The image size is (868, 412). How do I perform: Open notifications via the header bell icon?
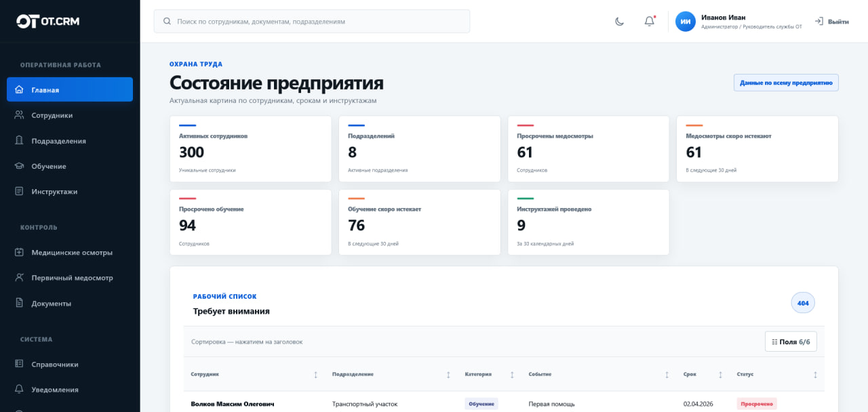coord(649,21)
